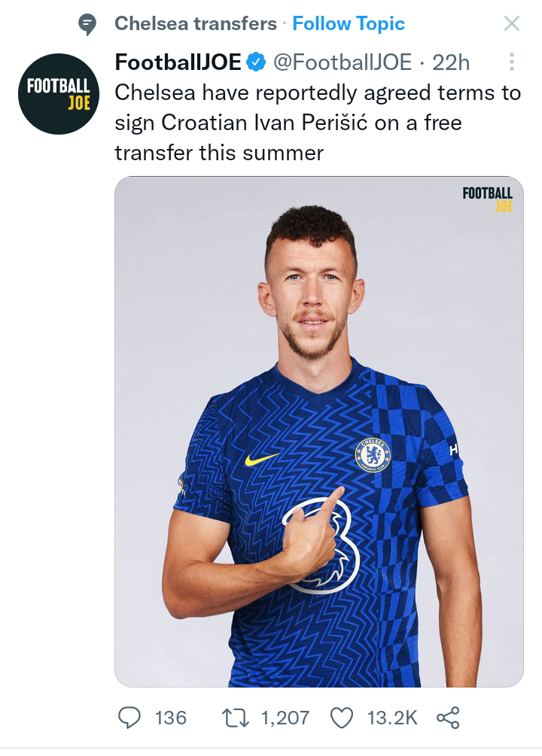Click the Football JOE watermark in photo
Screen dimensions: 542x756
point(488,199)
